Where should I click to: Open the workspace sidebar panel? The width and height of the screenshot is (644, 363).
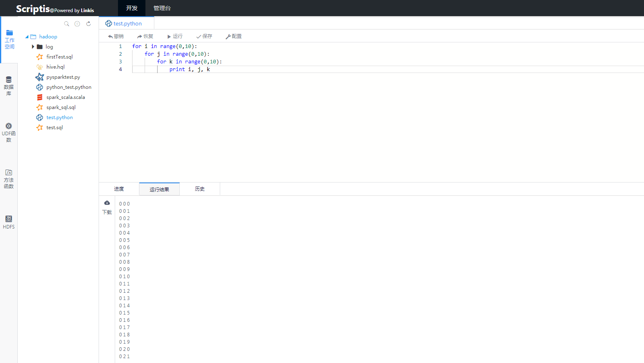9,40
